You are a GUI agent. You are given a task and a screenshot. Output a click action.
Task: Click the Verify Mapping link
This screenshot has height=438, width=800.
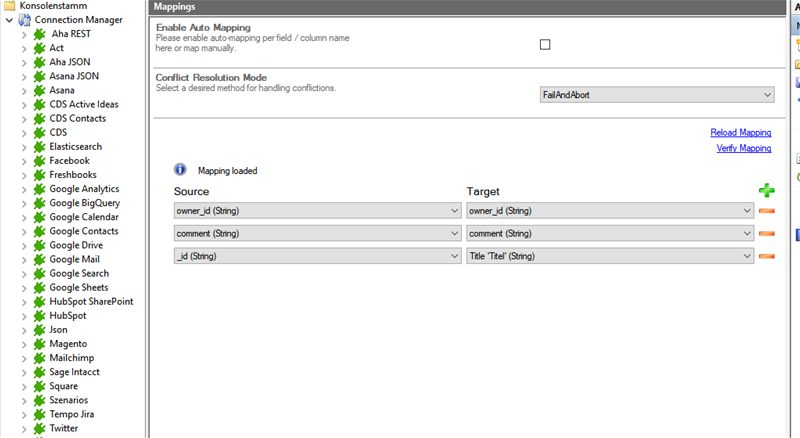click(743, 148)
